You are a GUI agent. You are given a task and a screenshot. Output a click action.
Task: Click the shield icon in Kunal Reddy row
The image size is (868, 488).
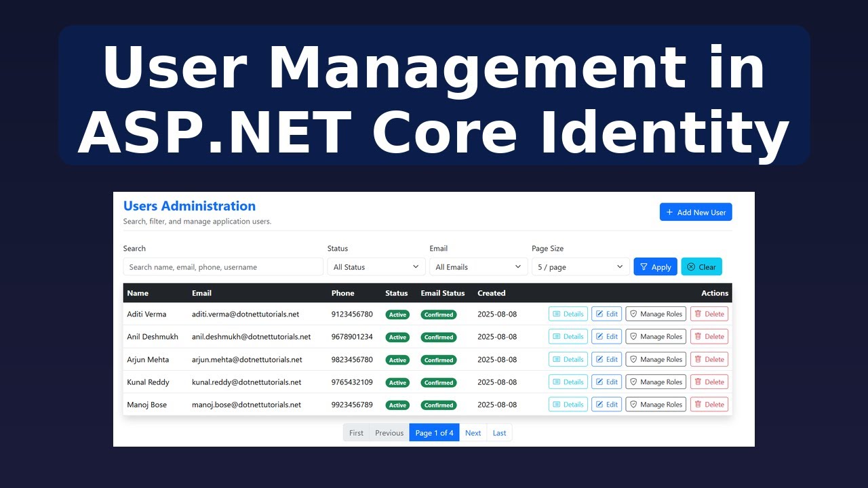tap(633, 382)
